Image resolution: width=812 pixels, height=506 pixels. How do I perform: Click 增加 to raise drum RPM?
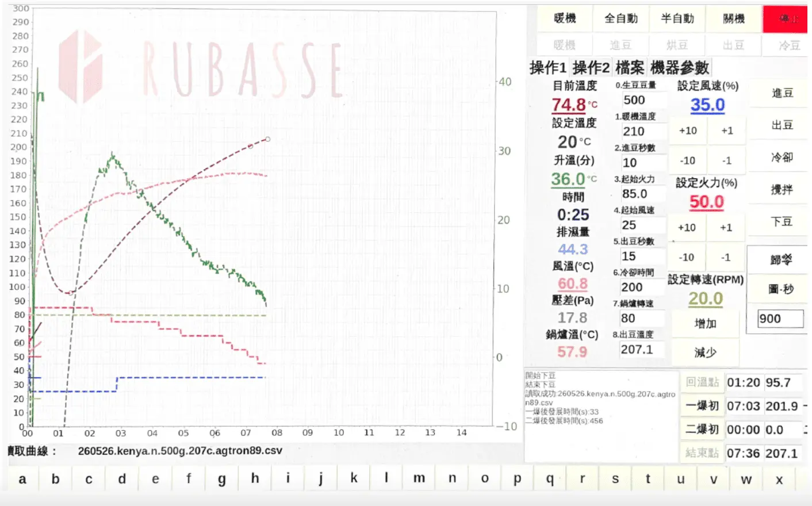tap(706, 324)
